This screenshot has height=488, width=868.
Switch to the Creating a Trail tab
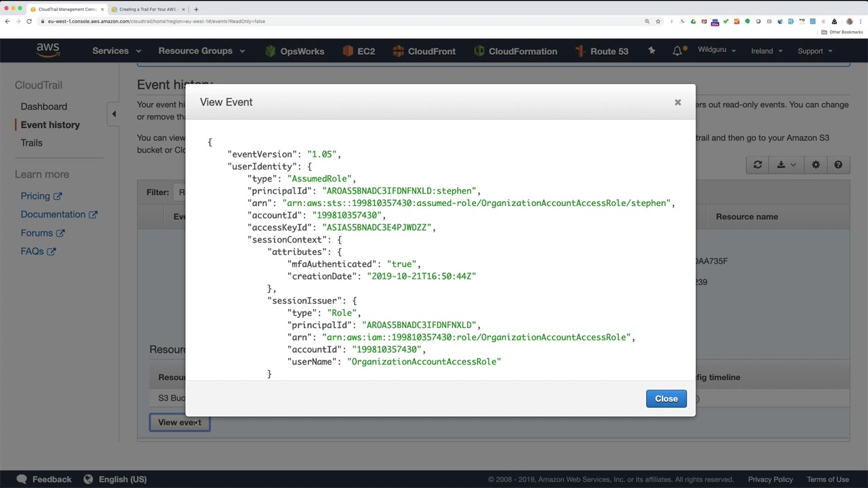147,9
